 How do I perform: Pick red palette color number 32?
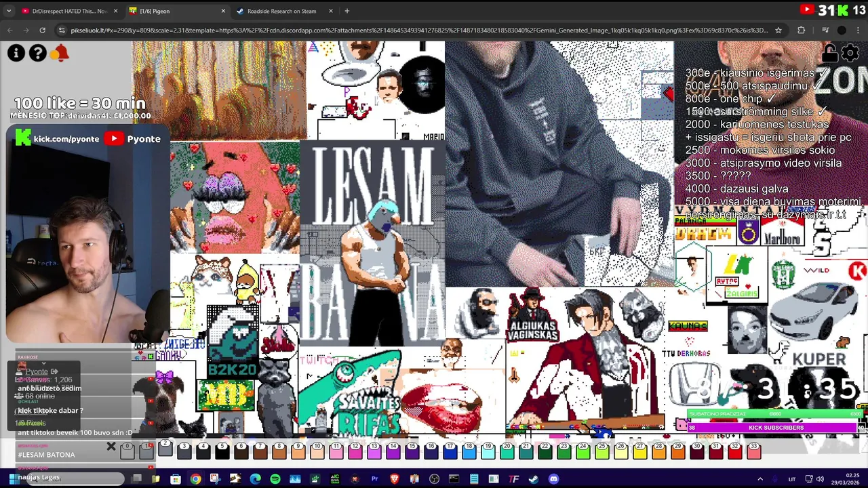(x=734, y=451)
